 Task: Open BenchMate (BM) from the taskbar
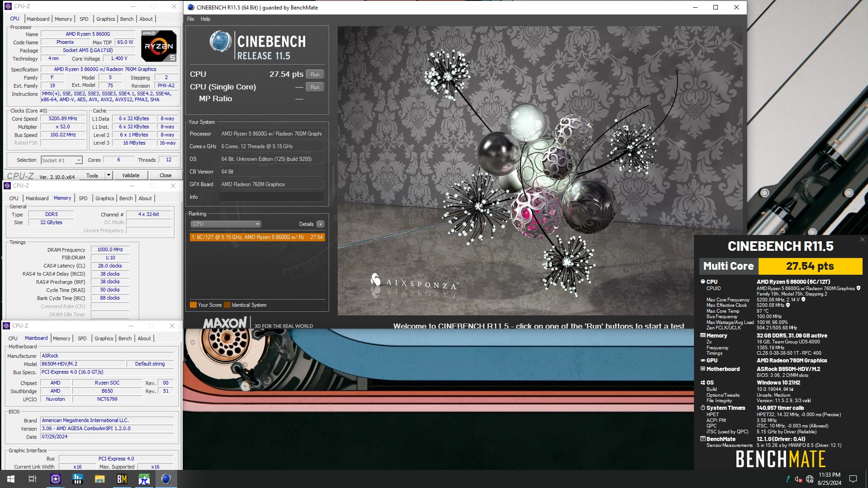click(122, 479)
